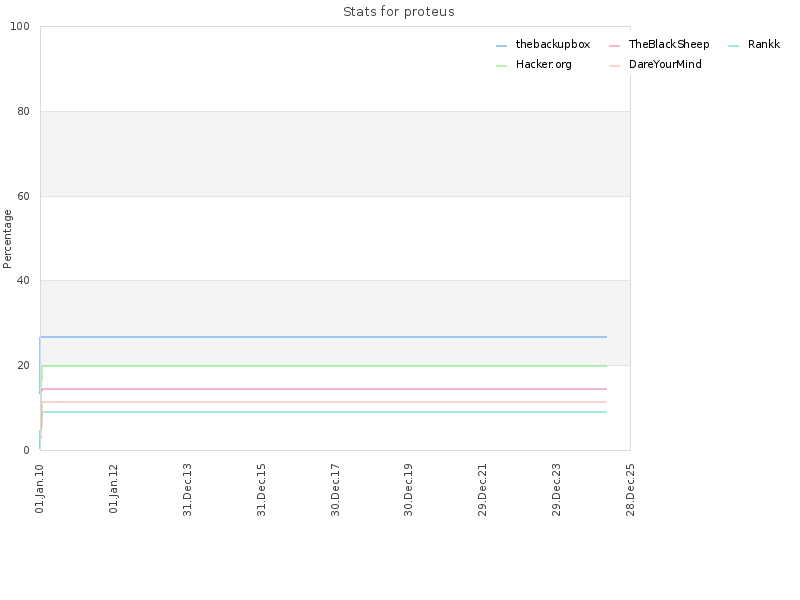This screenshot has height=600, width=800.
Task: Click the DareYourMind legend label
Action: point(665,64)
